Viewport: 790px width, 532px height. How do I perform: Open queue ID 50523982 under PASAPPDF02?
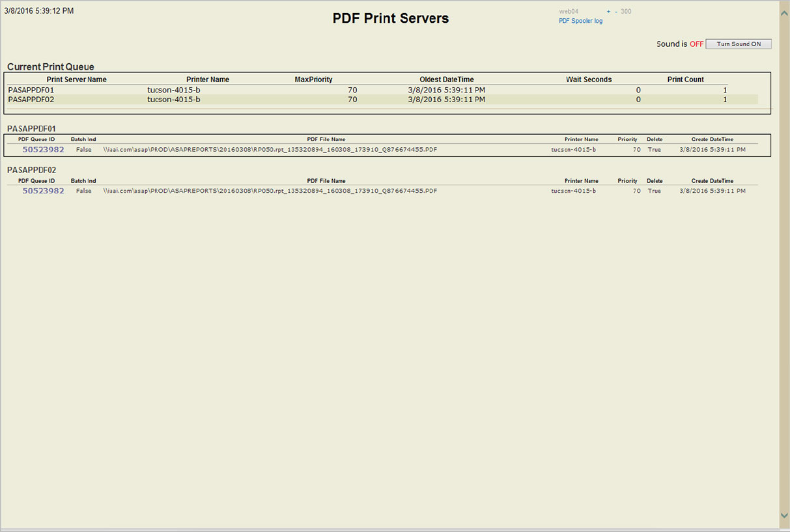point(43,191)
